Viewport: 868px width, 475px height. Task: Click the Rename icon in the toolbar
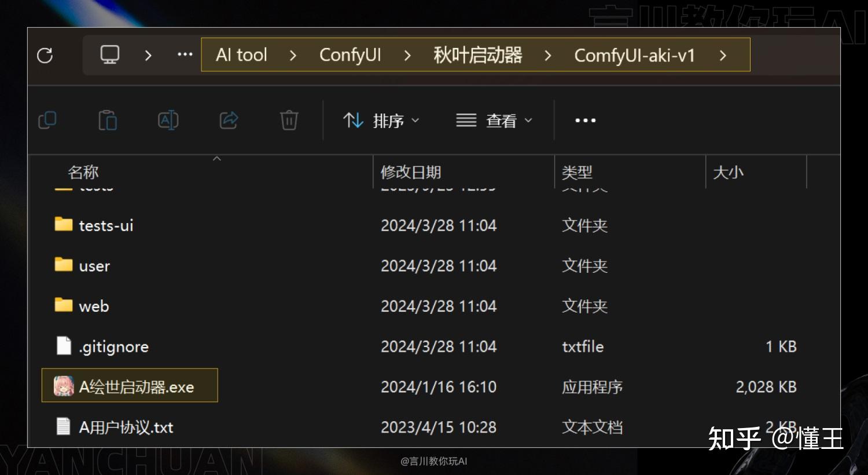click(168, 120)
